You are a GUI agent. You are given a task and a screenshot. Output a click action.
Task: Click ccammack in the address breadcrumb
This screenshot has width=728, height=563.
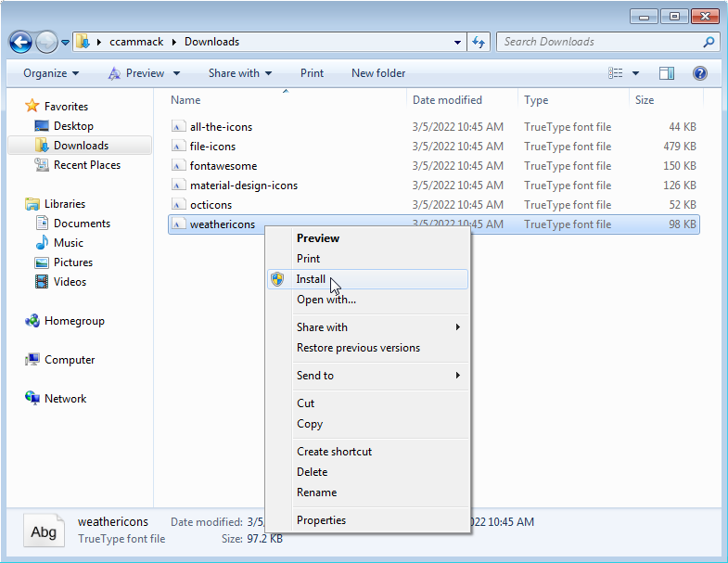pyautogui.click(x=136, y=42)
